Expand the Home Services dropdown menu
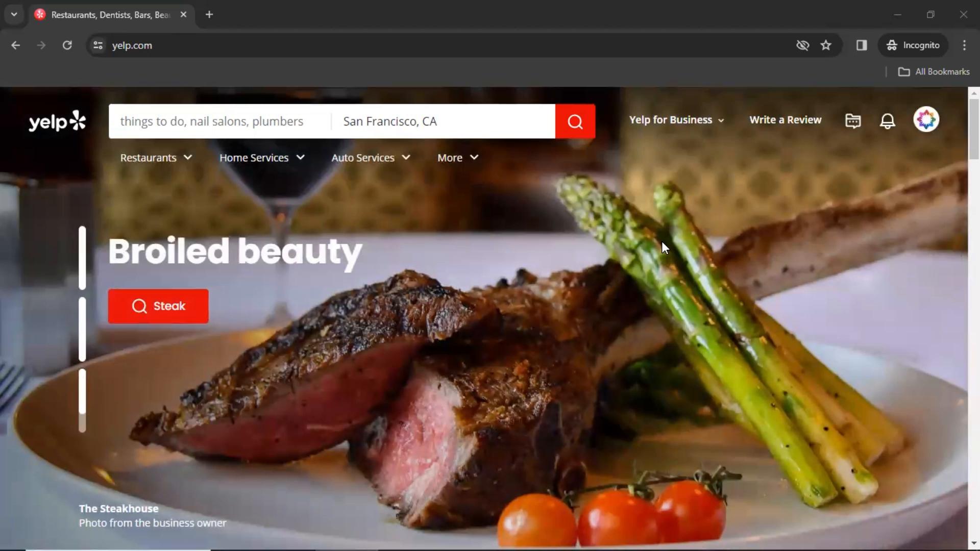 tap(262, 158)
